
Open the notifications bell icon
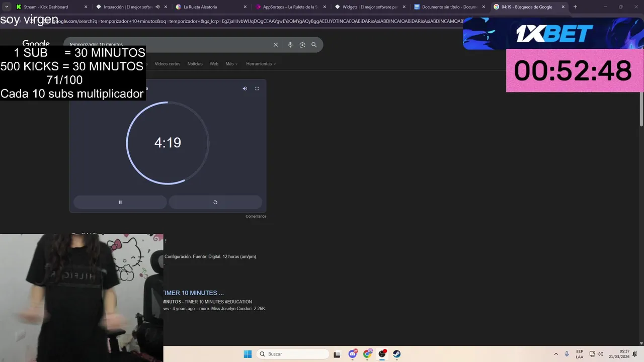click(x=635, y=354)
